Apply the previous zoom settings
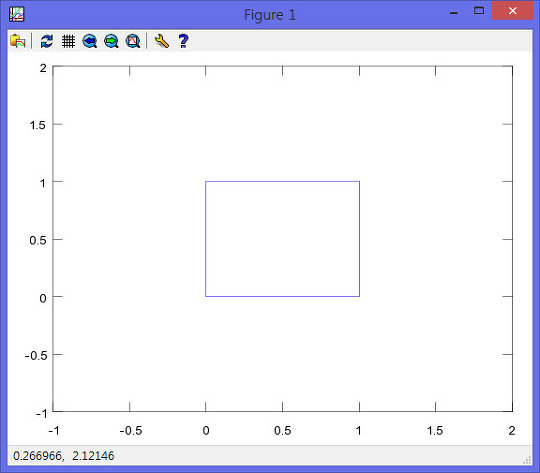Image resolution: width=540 pixels, height=473 pixels. pos(90,41)
